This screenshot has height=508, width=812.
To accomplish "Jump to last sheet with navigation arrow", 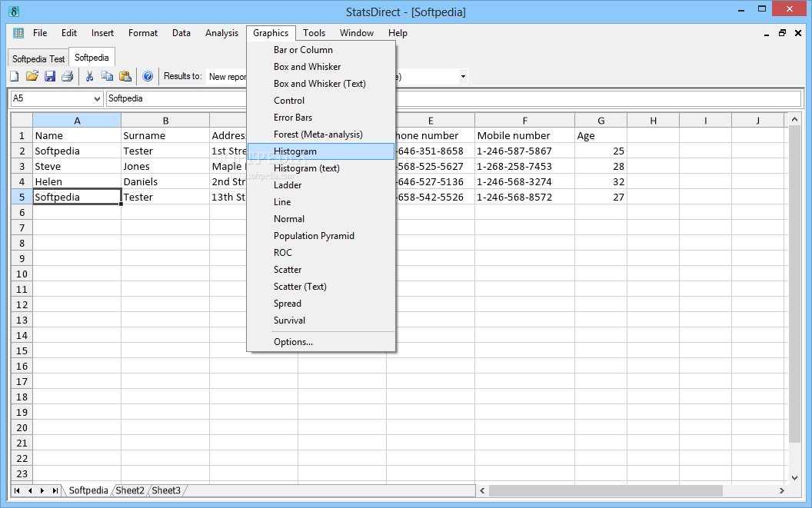I will click(x=55, y=490).
